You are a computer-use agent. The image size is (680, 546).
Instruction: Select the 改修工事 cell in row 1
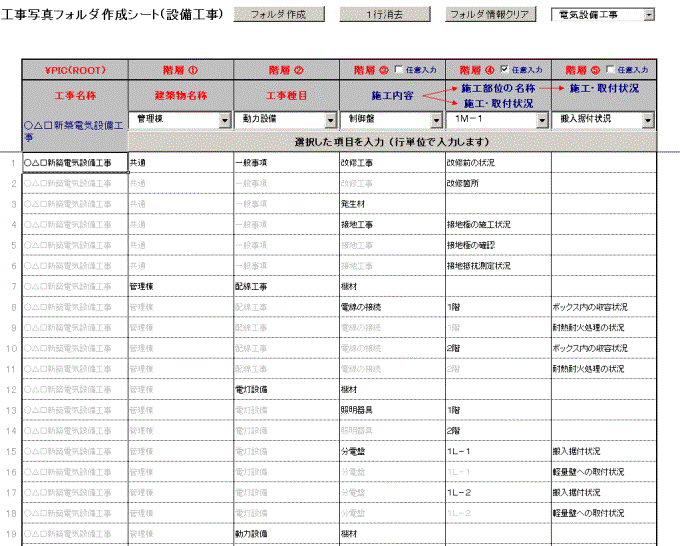[392, 163]
